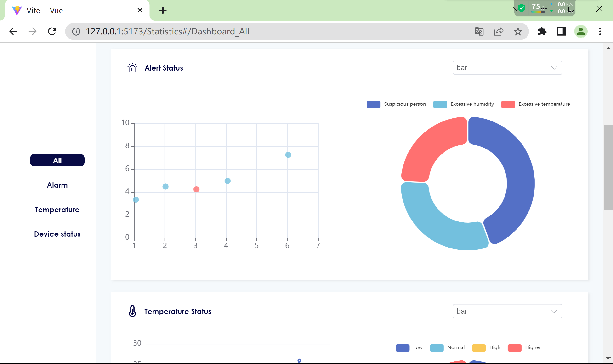Toggle the Normal temperature legend item
613x364 pixels.
447,347
